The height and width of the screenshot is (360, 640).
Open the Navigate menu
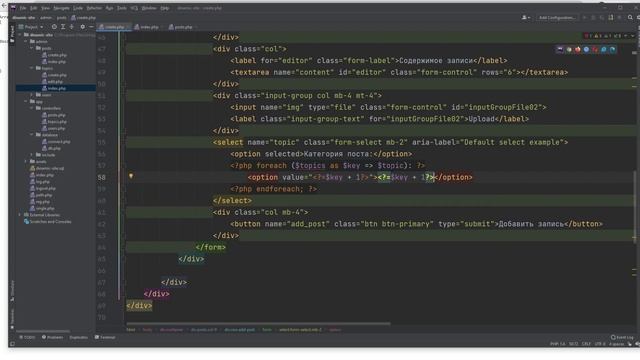(x=62, y=8)
